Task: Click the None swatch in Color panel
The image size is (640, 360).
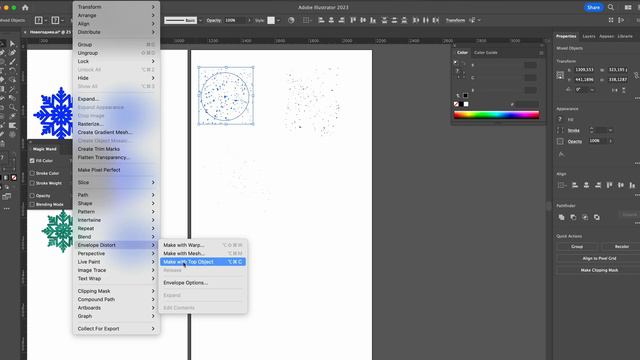Action: tap(456, 104)
